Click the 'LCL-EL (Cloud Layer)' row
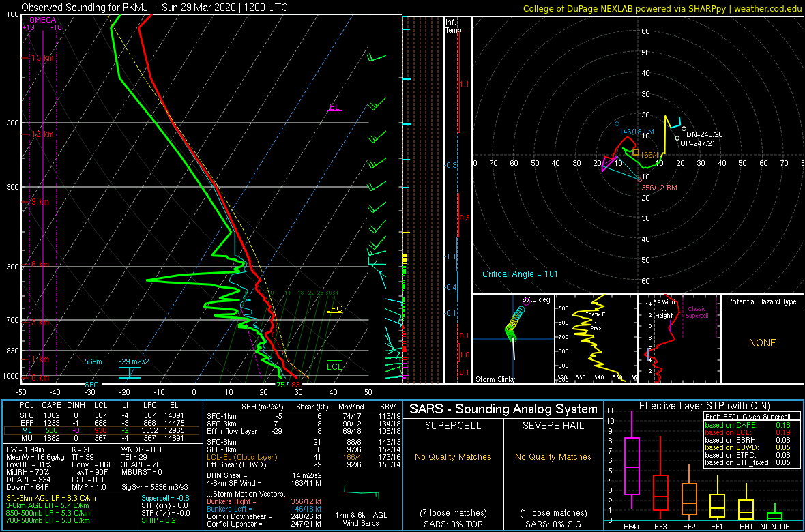Screen dimensions: 805x532 [x=303, y=456]
